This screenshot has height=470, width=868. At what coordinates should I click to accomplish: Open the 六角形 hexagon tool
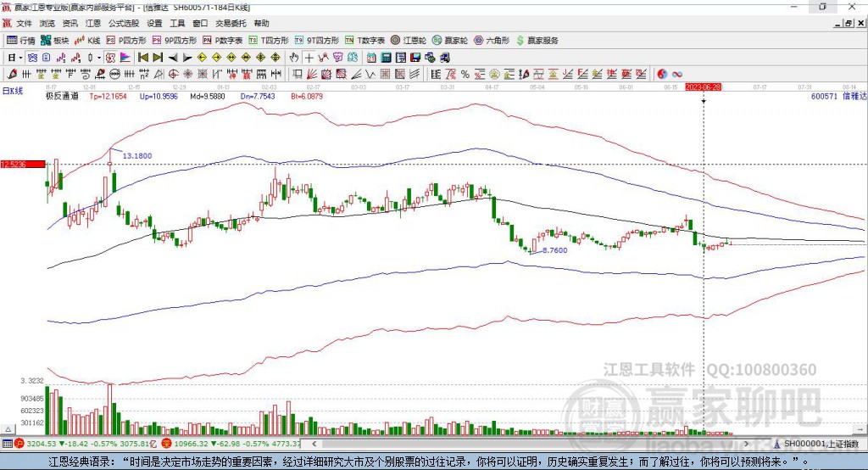(492, 41)
